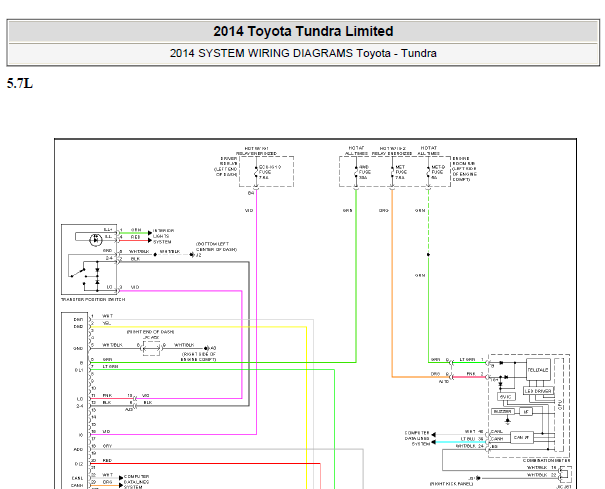Click the "2014 Toyota Tundra Limited" heading

coord(303,31)
